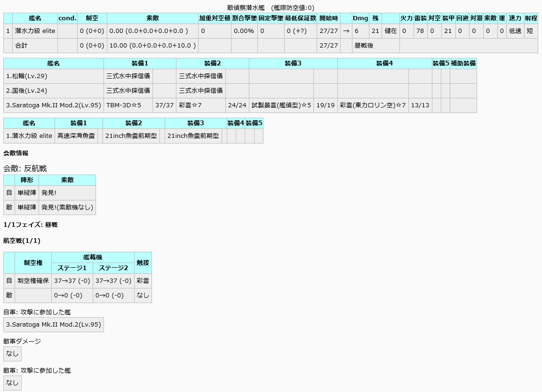Click the 陣形 column header

coord(27,180)
